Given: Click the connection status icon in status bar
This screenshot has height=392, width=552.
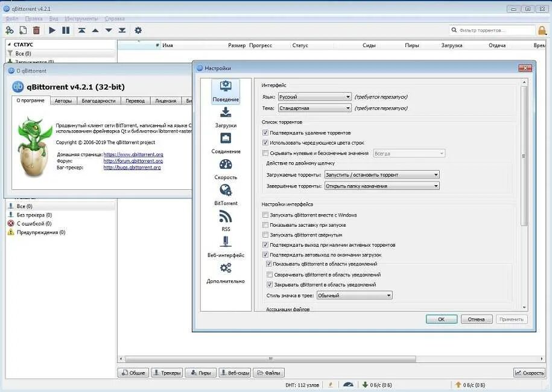Looking at the screenshot, I should [331, 385].
